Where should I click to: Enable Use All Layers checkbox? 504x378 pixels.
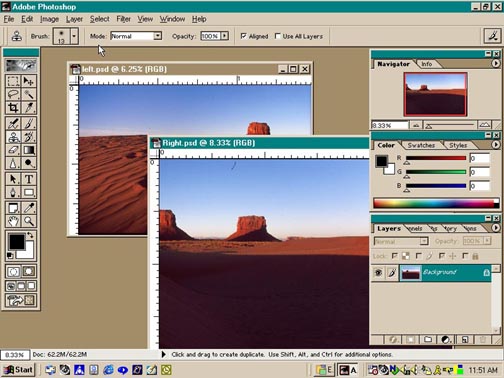point(277,36)
